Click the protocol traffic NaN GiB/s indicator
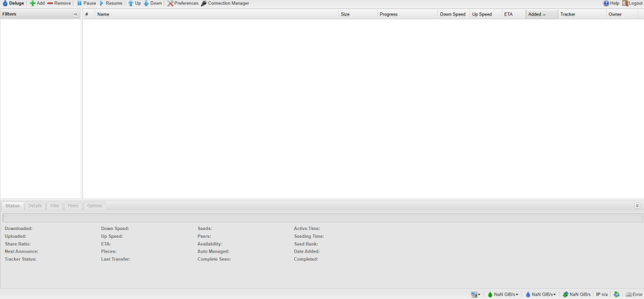 point(577,294)
